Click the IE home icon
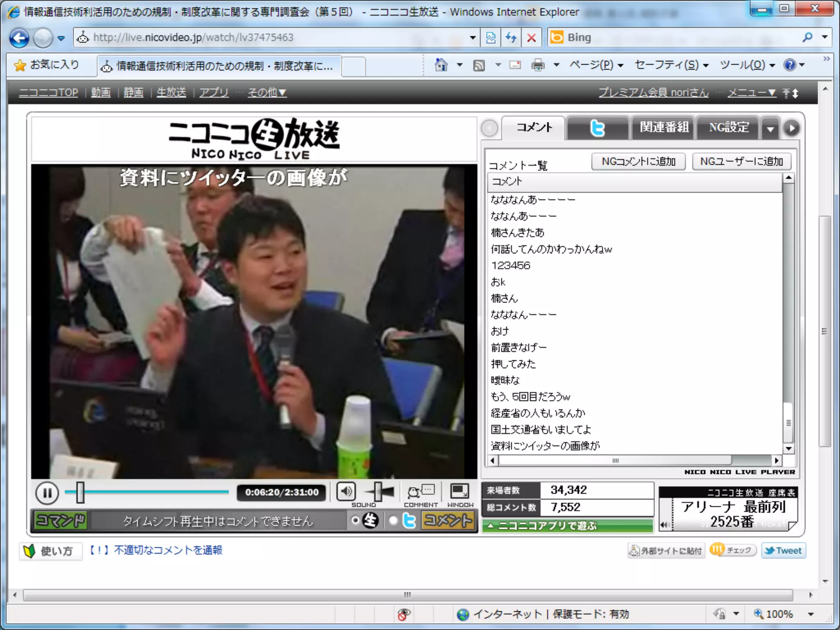840x630 pixels. tap(441, 65)
